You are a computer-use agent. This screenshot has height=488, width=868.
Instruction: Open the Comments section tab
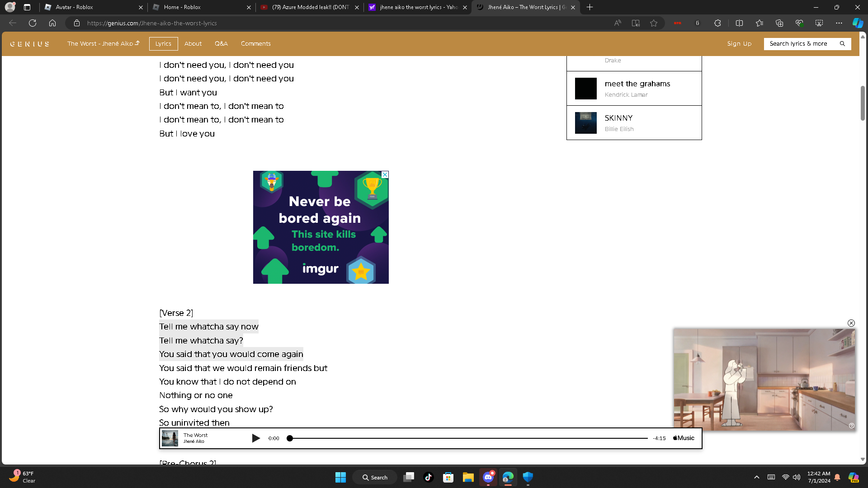256,44
